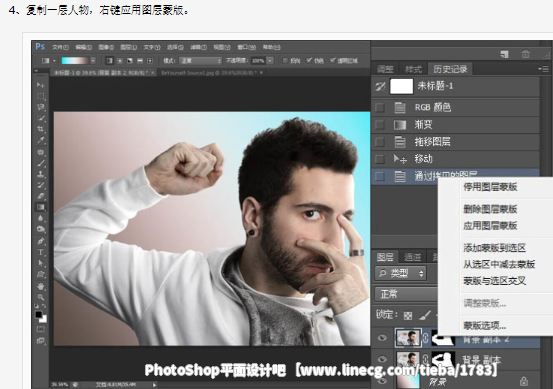Screen dimensions: 553x389
Task: Select the Eraser tool
Action: tap(41, 196)
